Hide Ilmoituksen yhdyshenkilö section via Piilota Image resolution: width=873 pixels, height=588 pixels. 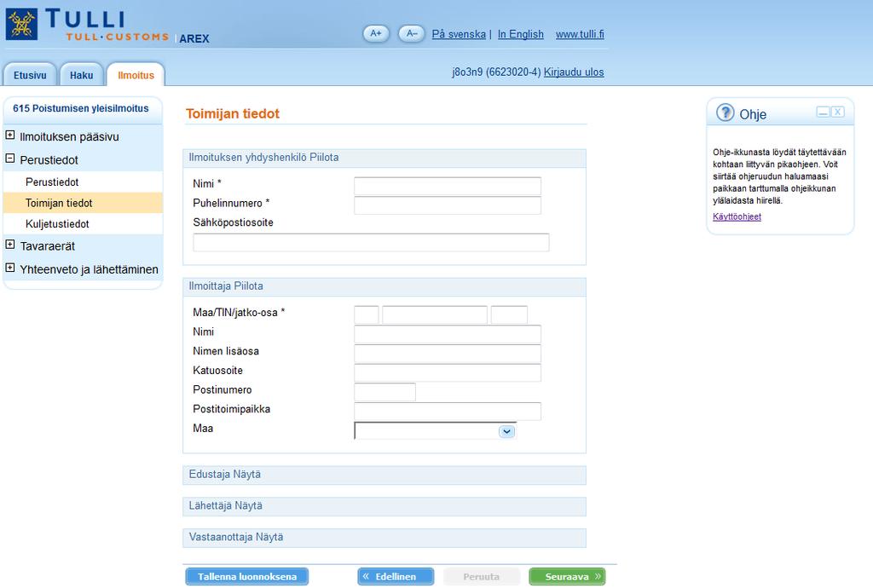point(324,158)
